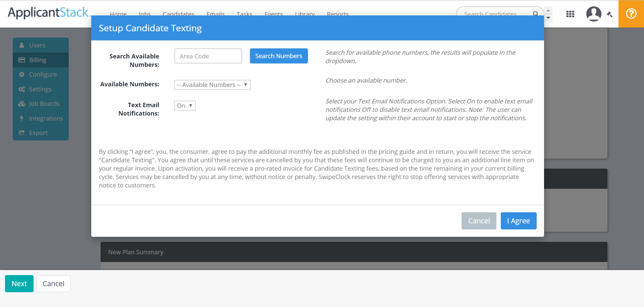The height and width of the screenshot is (307, 644).
Task: Open the user profile avatar icon
Action: [x=593, y=14]
